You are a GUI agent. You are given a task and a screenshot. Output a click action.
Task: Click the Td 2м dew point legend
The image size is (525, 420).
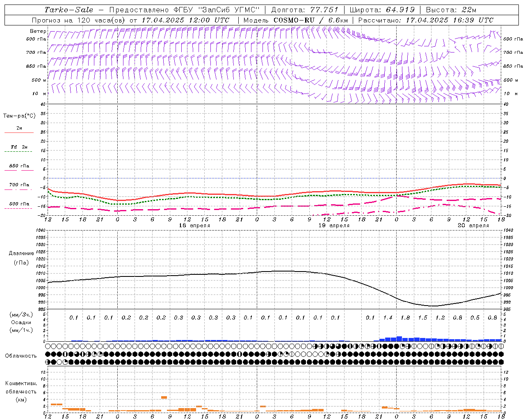[19, 147]
